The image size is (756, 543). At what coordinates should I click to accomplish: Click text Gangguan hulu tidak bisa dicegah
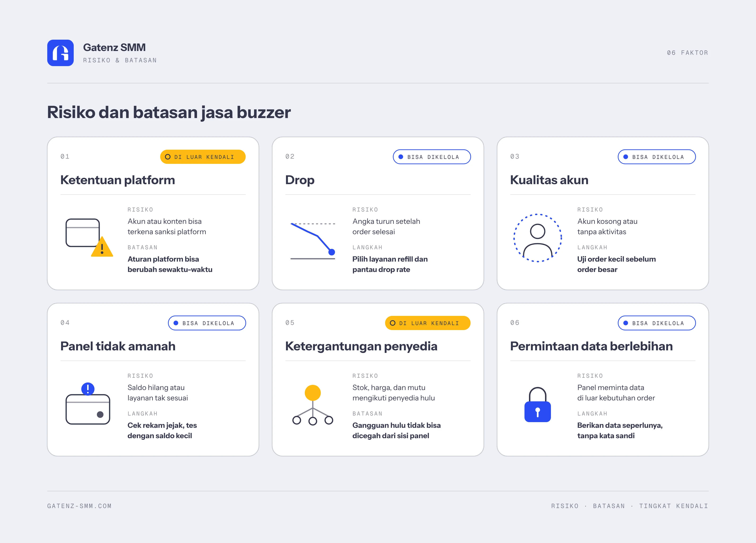396,430
